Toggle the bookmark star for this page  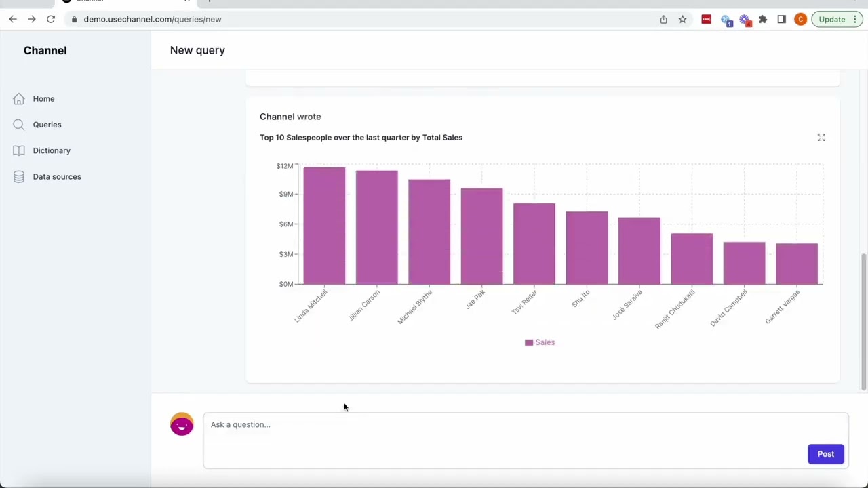click(x=682, y=19)
